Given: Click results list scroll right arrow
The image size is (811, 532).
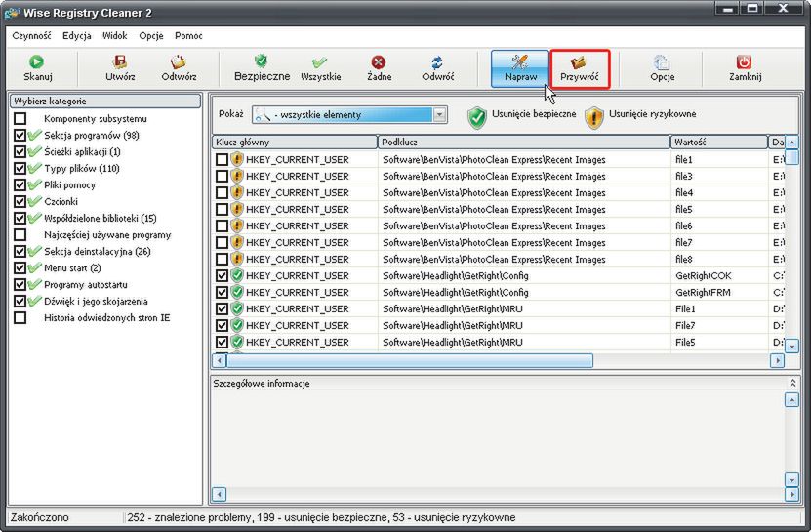Looking at the screenshot, I should pyautogui.click(x=777, y=360).
